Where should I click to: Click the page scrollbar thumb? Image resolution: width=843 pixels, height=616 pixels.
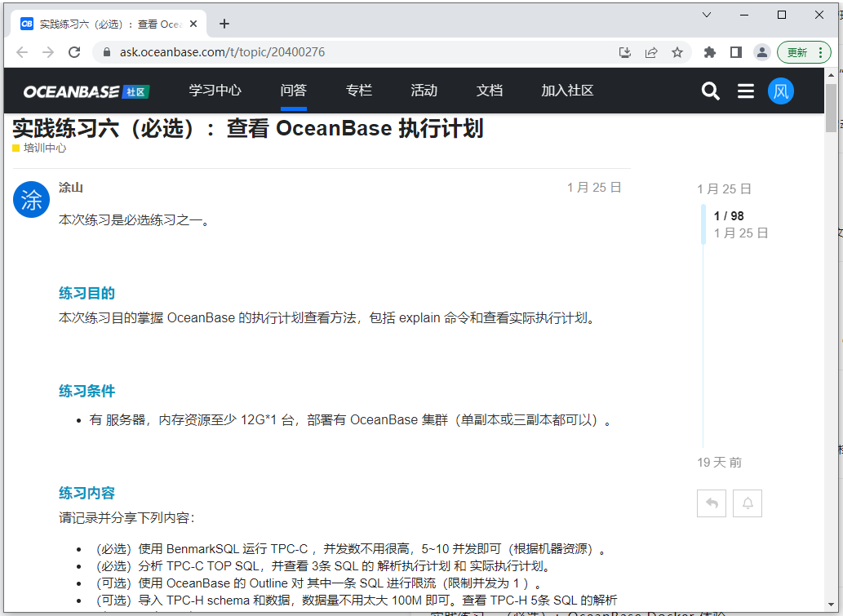832,108
